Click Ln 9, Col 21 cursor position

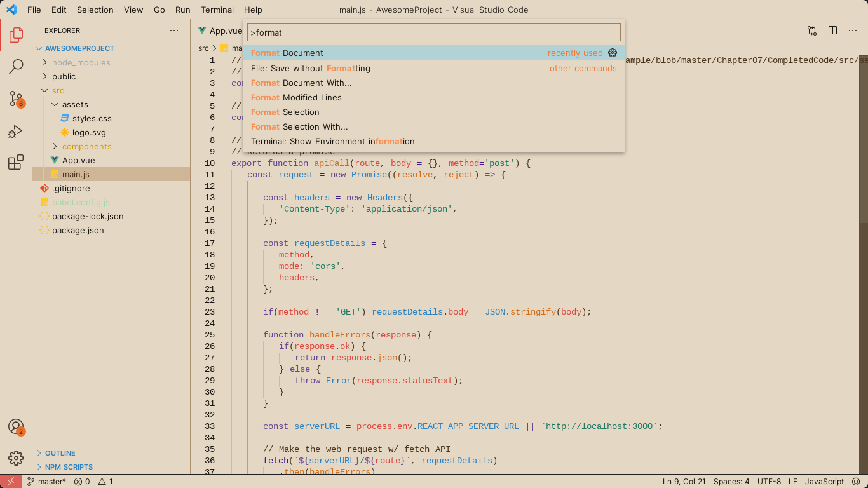pos(684,482)
